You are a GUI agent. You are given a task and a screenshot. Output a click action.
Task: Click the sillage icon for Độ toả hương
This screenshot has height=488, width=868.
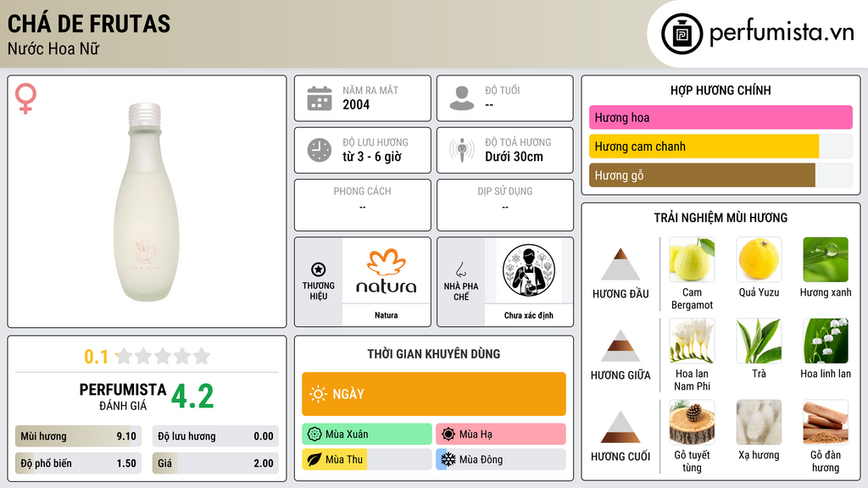point(462,150)
